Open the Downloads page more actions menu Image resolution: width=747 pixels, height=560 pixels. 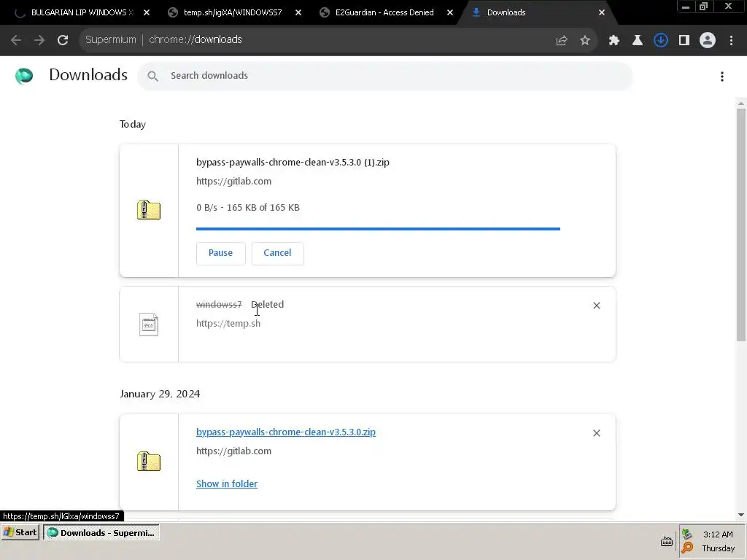click(x=722, y=77)
